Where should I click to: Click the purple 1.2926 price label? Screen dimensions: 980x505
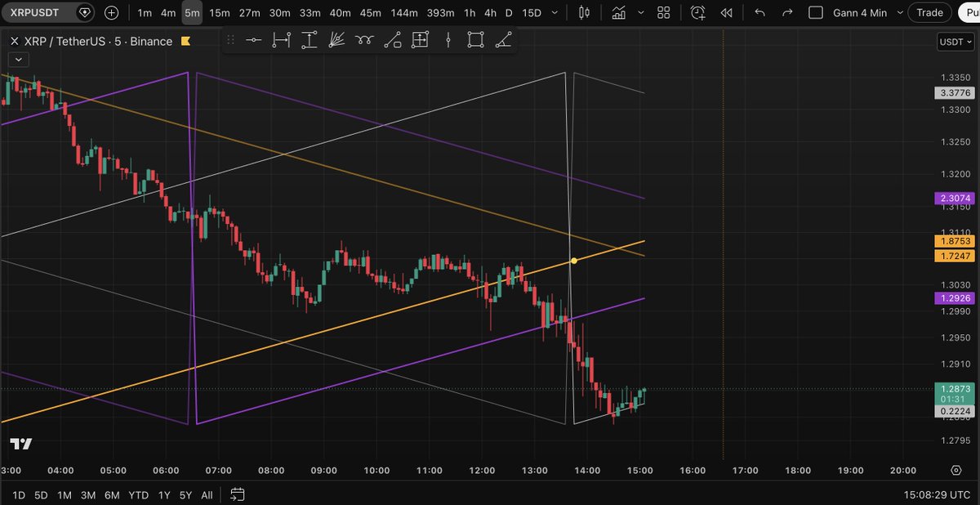[954, 299]
